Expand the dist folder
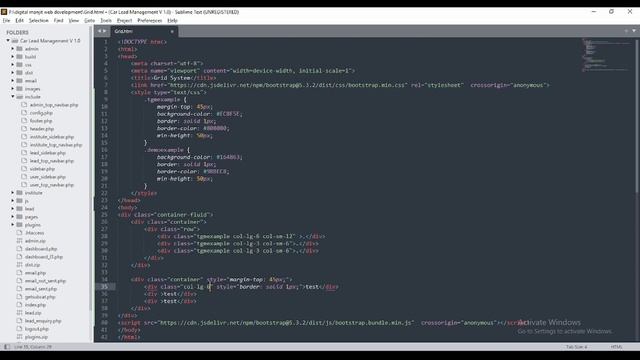Image resolution: width=640 pixels, height=360 pixels. [x=13, y=73]
